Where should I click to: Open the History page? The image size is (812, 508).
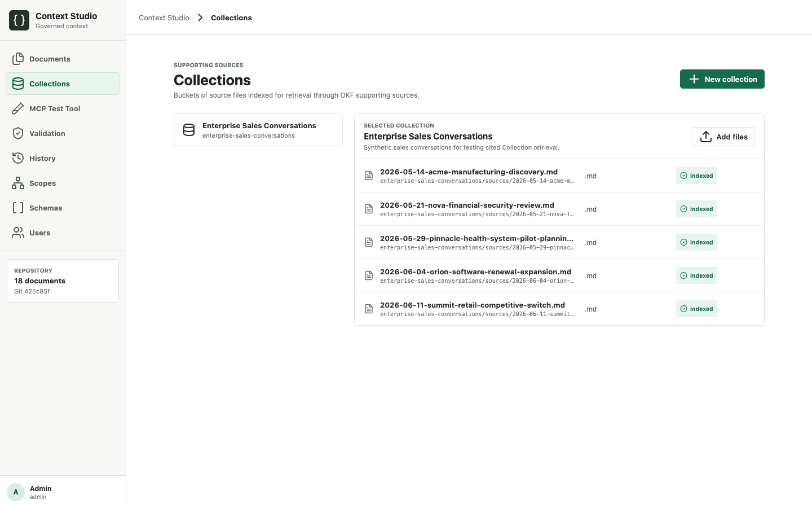pos(63,158)
